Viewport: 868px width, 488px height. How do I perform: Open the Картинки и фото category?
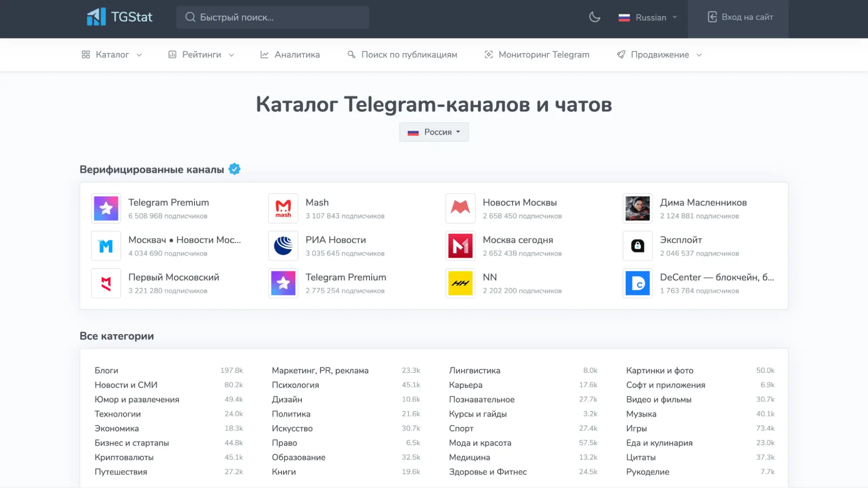660,370
